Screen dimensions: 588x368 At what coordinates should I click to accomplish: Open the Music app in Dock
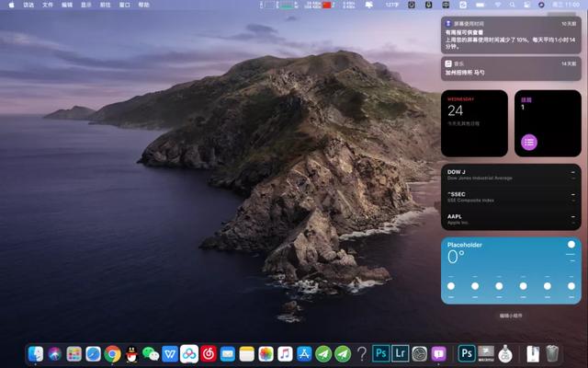click(x=285, y=353)
